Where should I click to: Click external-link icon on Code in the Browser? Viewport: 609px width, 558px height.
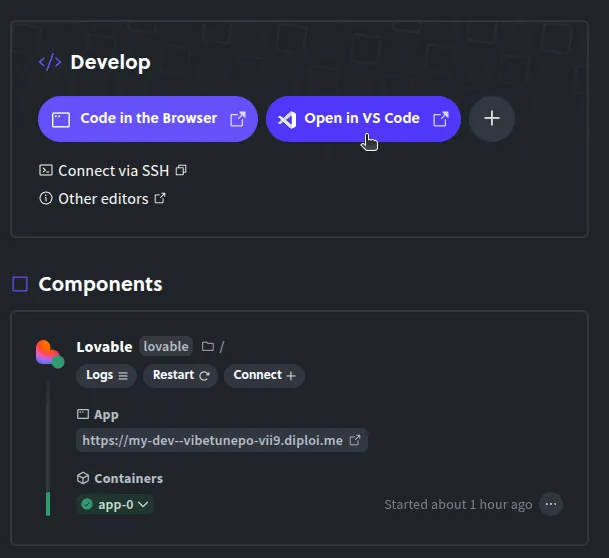click(x=238, y=119)
